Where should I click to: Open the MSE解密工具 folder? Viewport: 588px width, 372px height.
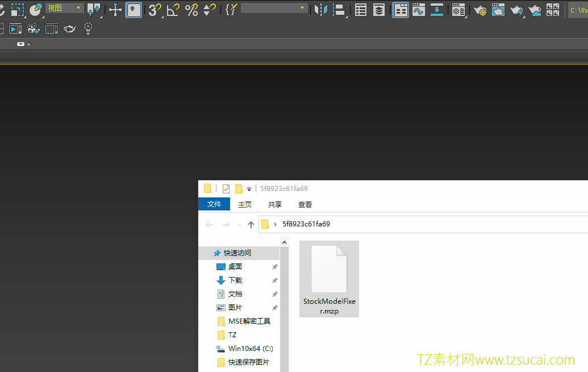(x=249, y=321)
